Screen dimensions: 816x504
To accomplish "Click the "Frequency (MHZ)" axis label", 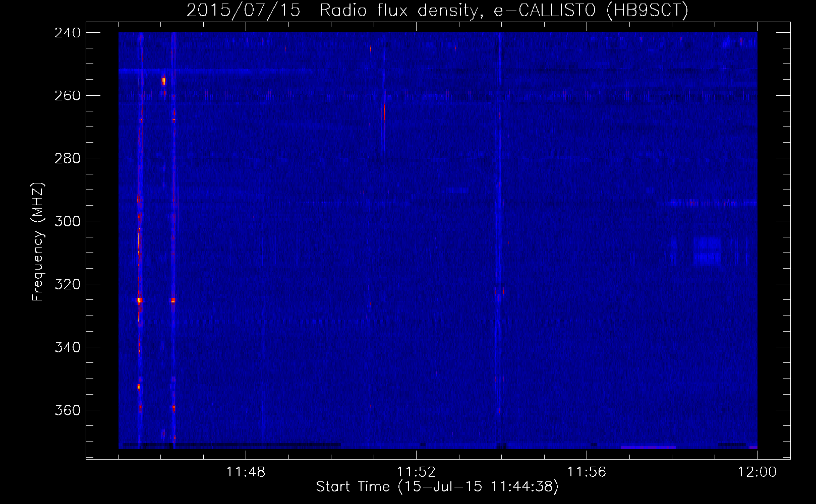I will [x=38, y=242].
